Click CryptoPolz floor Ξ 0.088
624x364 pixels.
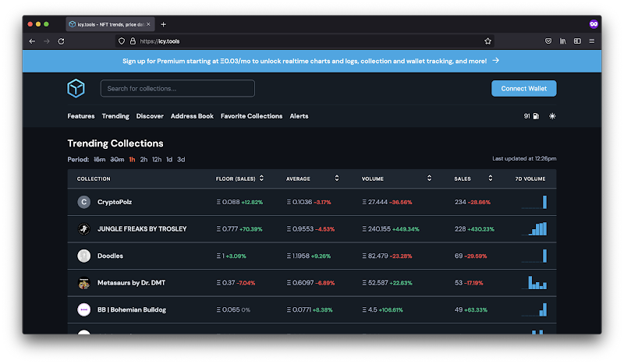228,202
